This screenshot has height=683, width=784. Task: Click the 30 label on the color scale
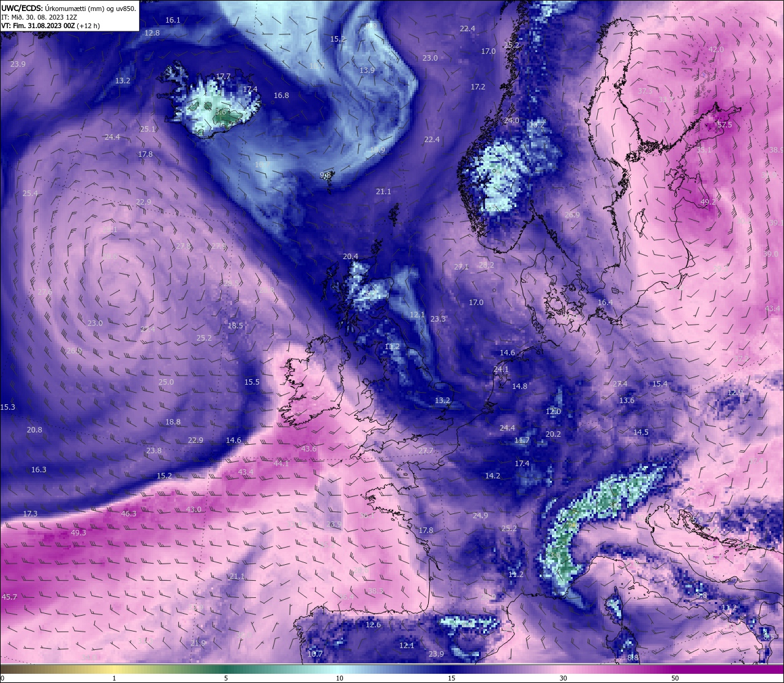(563, 678)
